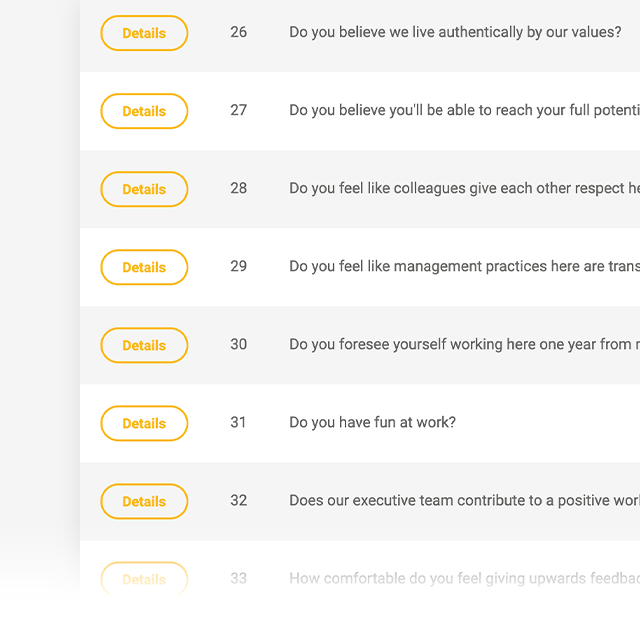Open Details for question 28
640x640 pixels.
[144, 189]
